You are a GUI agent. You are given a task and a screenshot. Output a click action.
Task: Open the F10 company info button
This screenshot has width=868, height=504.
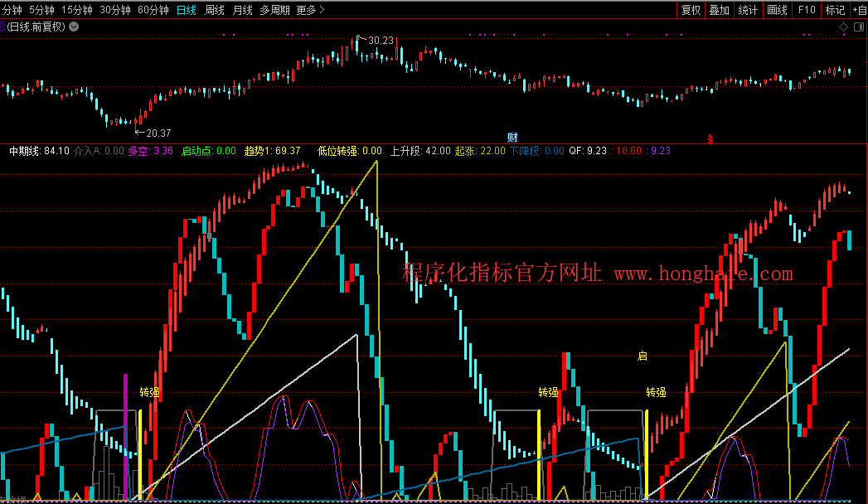point(806,10)
